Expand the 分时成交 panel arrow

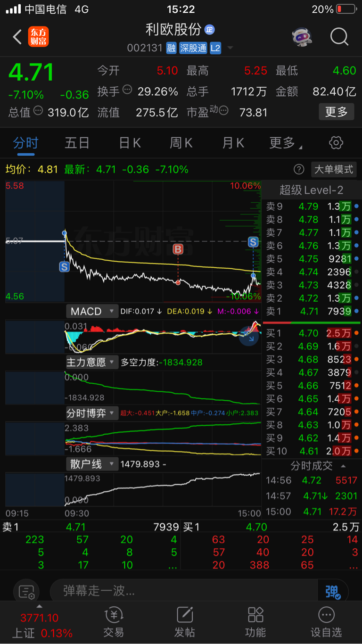(343, 466)
